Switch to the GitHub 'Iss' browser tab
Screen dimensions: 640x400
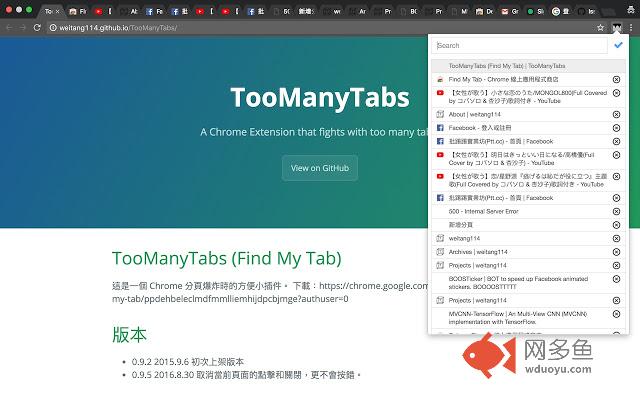coord(586,11)
